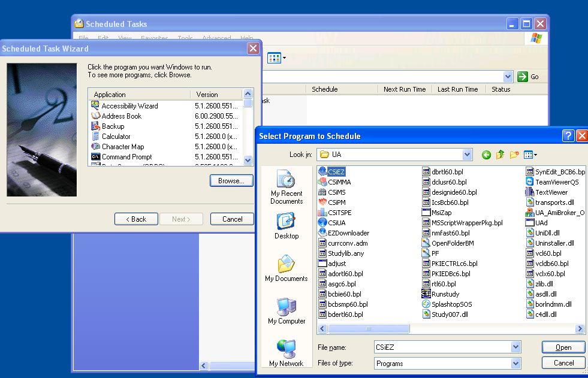This screenshot has height=378, width=588.
Task: Select the EZDownloader program icon
Action: tap(322, 232)
